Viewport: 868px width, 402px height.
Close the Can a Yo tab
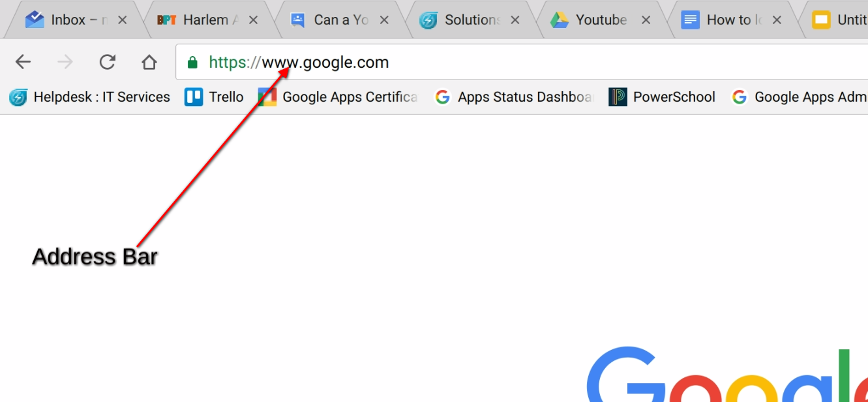[384, 20]
